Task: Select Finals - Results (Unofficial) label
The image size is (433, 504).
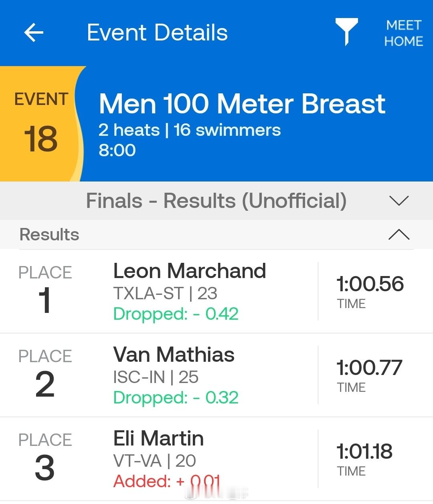Action: (216, 200)
